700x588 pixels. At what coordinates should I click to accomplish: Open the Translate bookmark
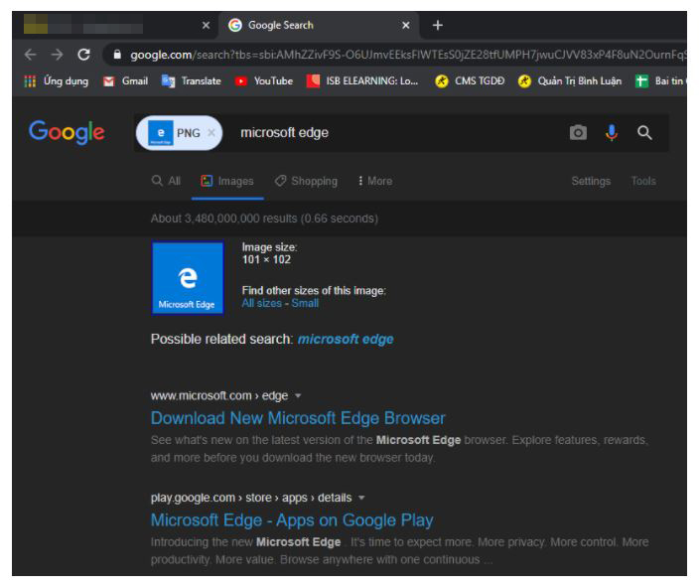click(192, 81)
